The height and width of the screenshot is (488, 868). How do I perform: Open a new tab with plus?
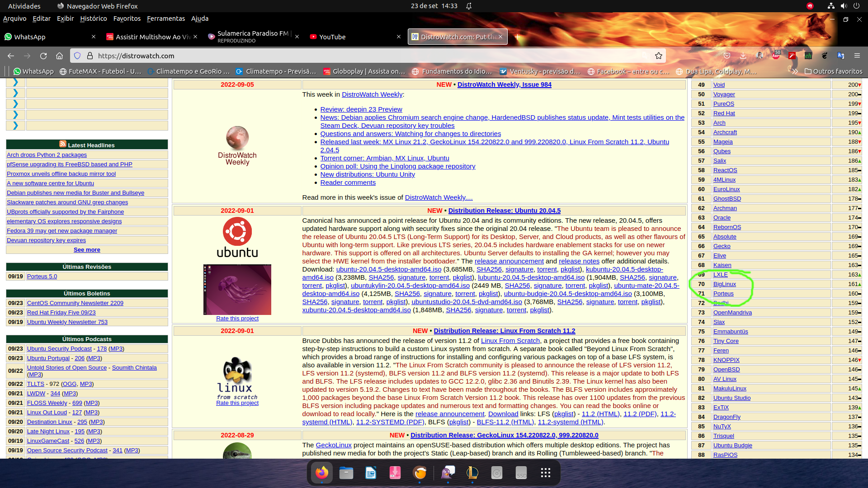click(x=518, y=37)
